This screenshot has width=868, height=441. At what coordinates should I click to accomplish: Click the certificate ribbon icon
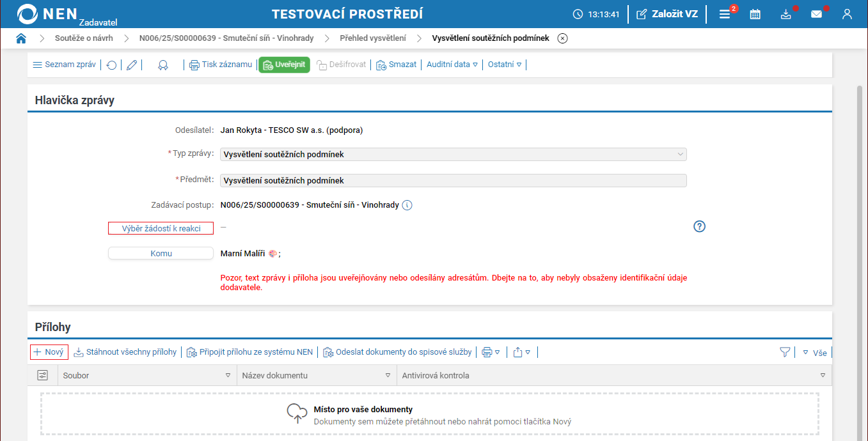(163, 65)
